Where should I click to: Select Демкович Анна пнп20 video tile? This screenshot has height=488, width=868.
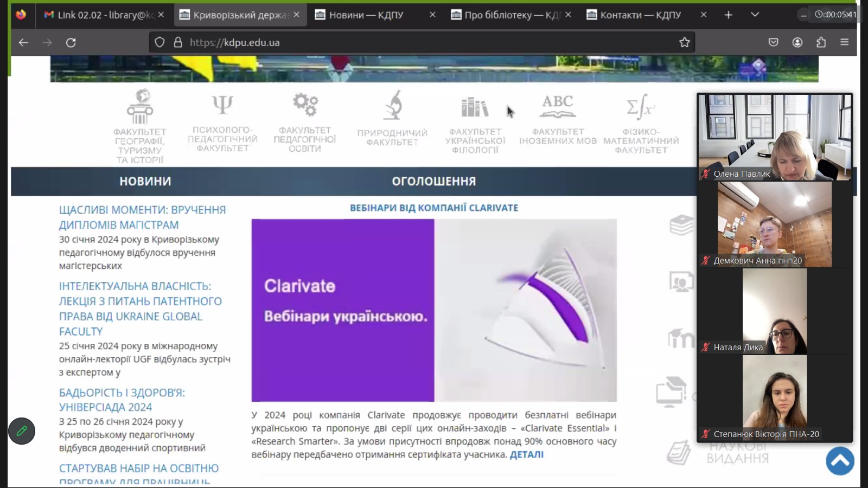[x=775, y=224]
